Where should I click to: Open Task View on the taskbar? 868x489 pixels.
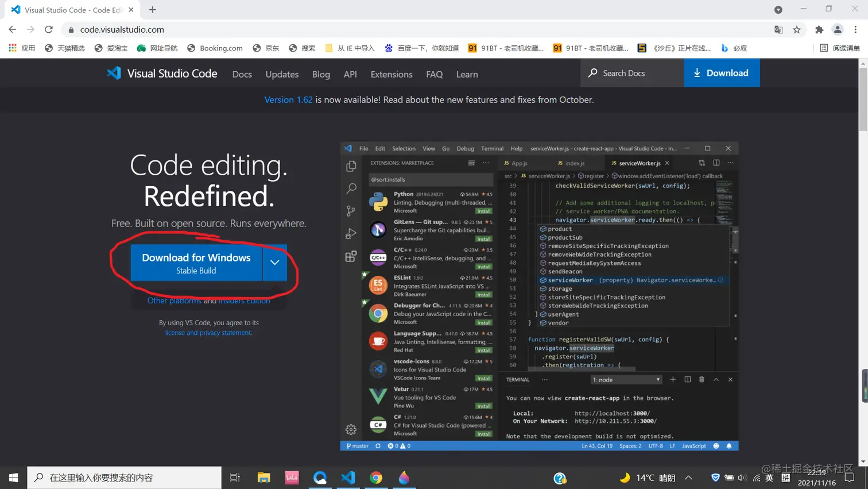(235, 478)
